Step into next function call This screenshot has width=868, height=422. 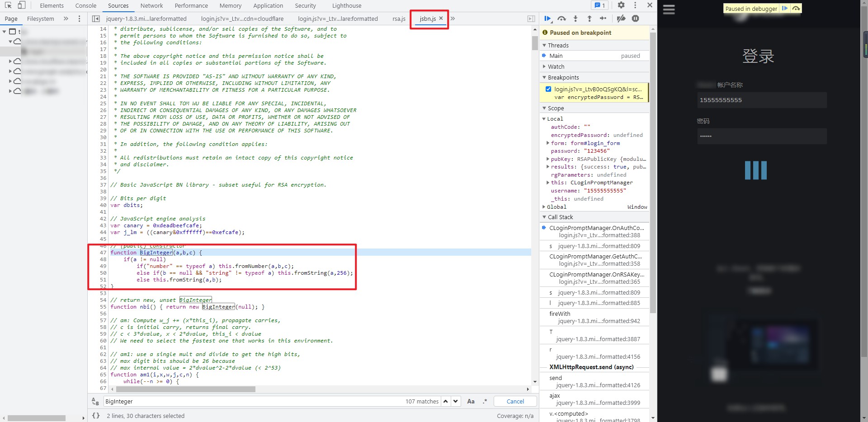tap(576, 19)
